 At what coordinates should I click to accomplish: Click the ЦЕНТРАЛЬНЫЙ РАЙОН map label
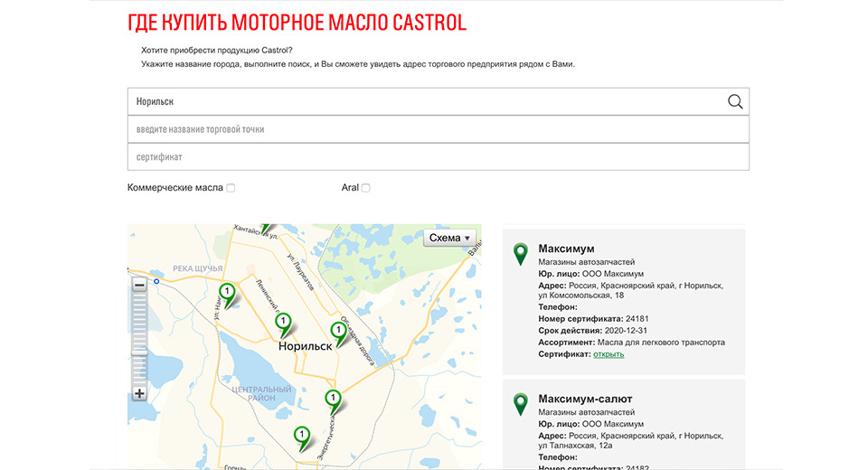[x=261, y=393]
